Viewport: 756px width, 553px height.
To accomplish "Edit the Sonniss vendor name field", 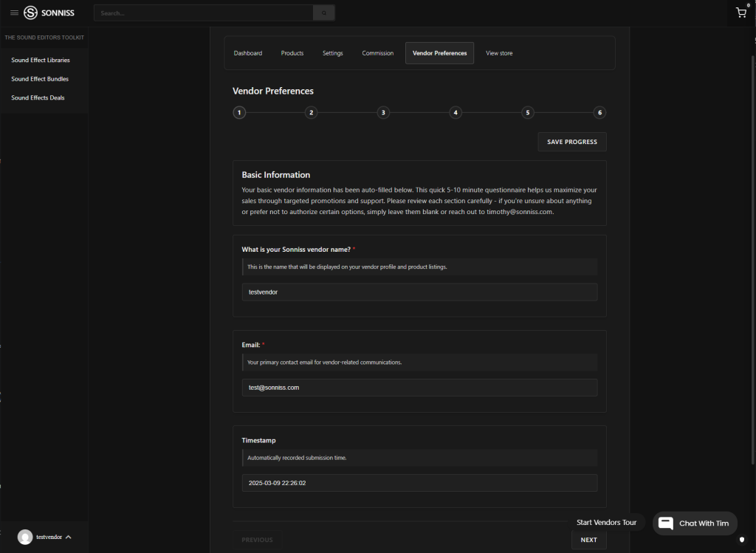I will [419, 292].
